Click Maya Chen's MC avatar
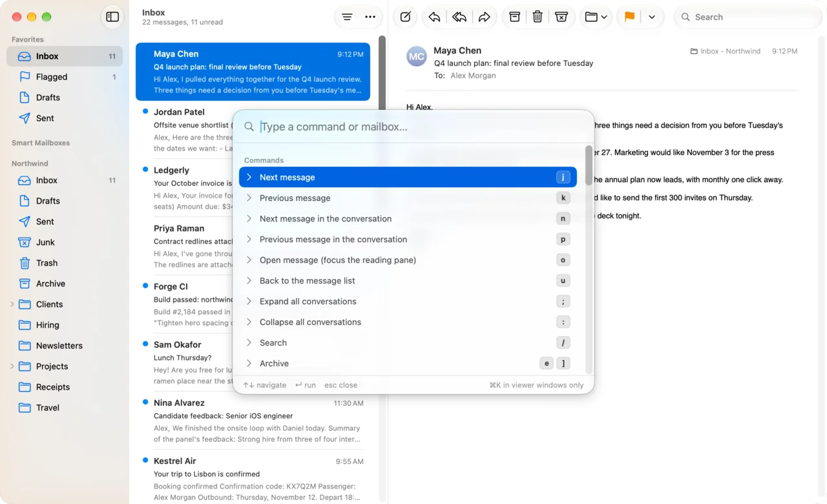 coord(417,56)
